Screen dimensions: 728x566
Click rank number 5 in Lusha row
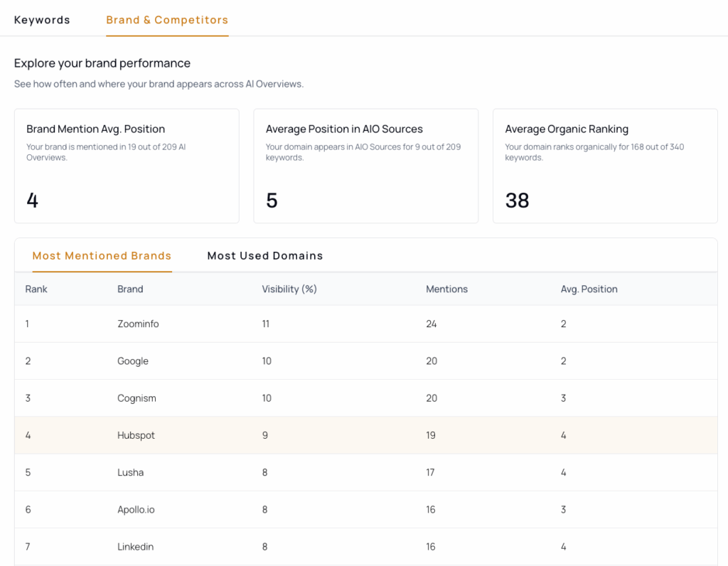[x=28, y=472]
